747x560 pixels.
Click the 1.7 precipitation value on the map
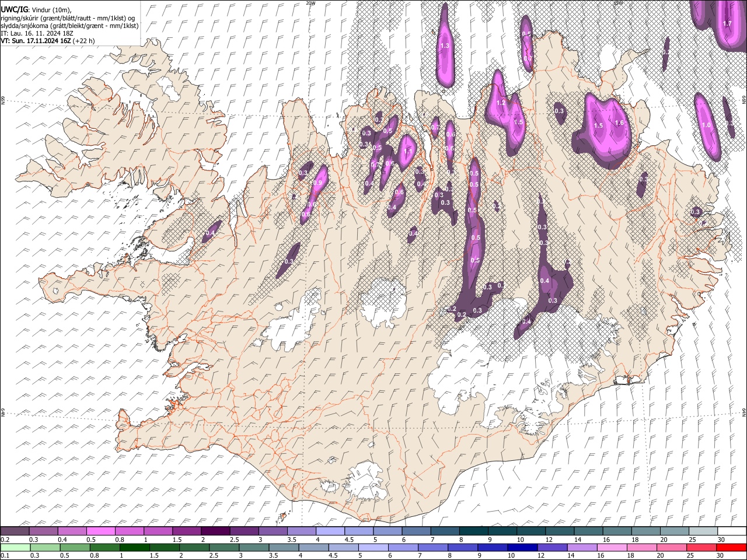tap(727, 23)
